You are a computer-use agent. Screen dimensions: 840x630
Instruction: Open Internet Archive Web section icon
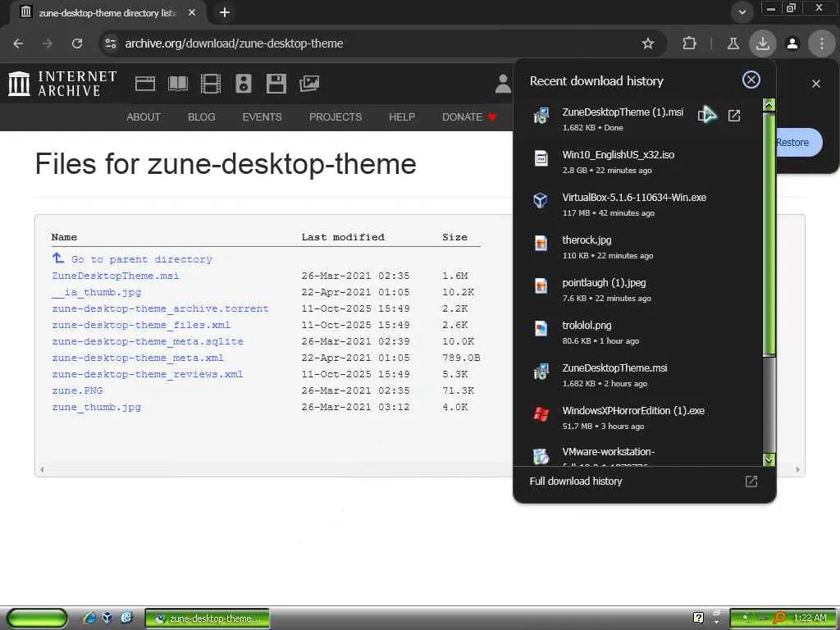[x=144, y=84]
